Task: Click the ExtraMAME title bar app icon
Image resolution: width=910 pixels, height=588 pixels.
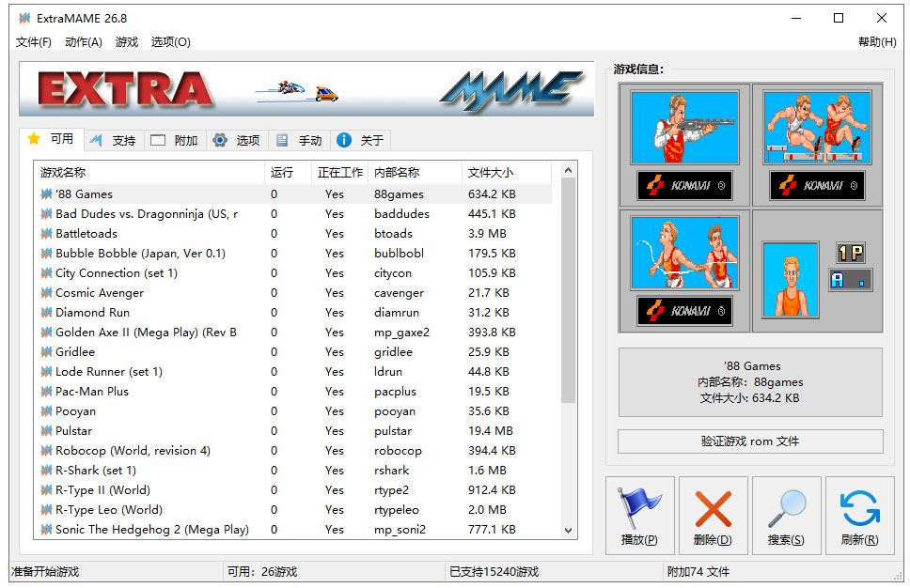Action: 24,19
